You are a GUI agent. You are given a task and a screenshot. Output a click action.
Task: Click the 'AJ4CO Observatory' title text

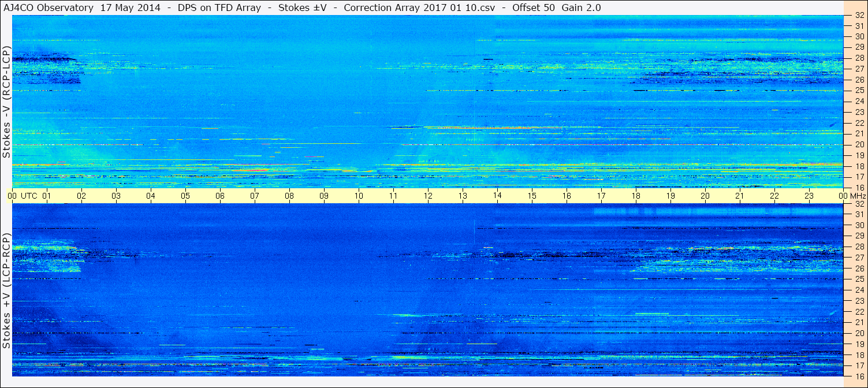tap(49, 8)
